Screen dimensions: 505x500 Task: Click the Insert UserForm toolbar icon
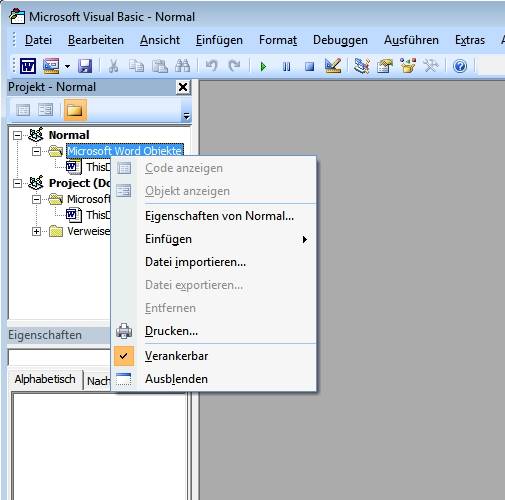pos(51,66)
